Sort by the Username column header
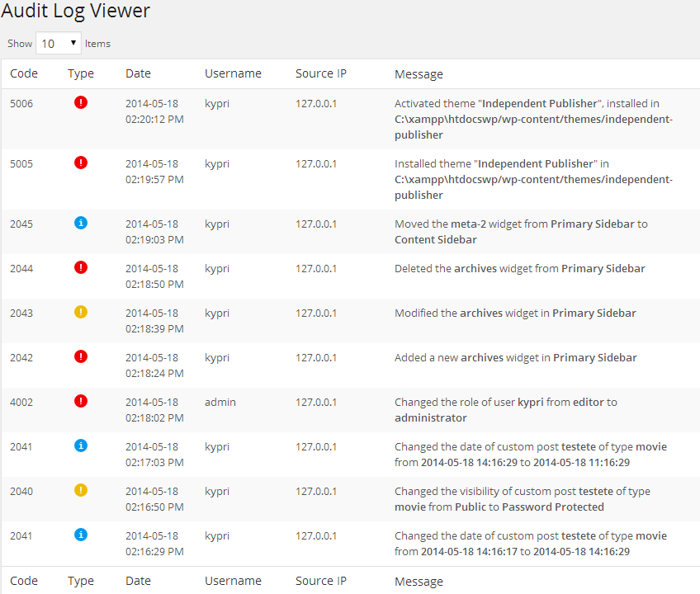 [233, 73]
